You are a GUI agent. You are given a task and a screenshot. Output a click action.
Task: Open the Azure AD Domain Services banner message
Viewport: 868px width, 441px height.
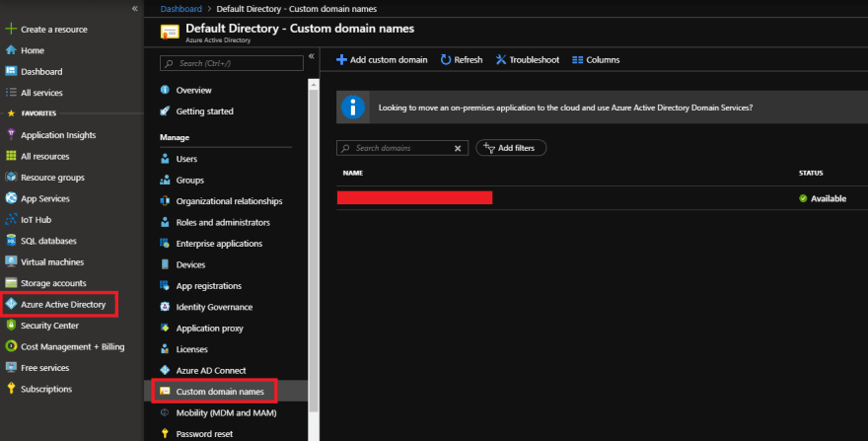coord(565,108)
